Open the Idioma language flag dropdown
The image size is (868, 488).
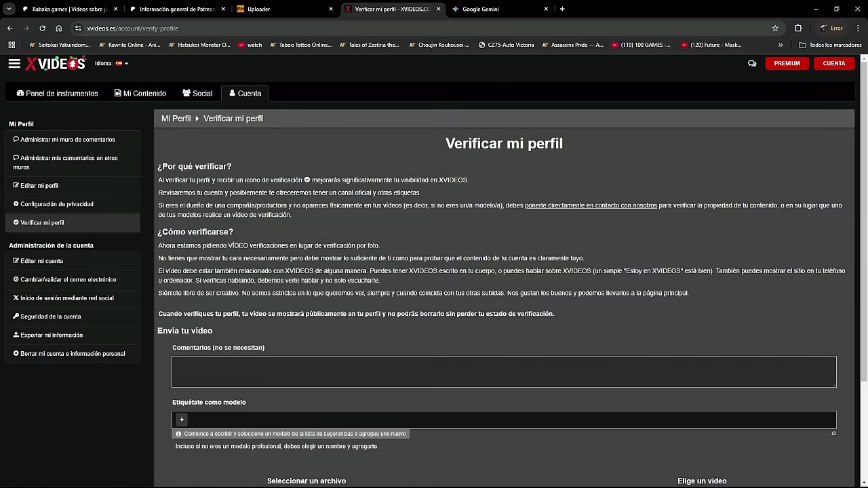click(119, 63)
